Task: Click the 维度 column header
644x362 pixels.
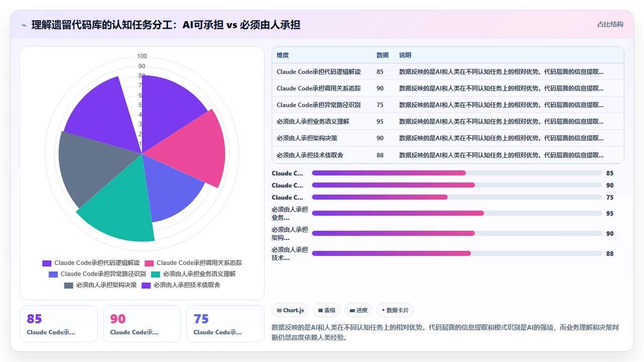Action: (x=283, y=55)
